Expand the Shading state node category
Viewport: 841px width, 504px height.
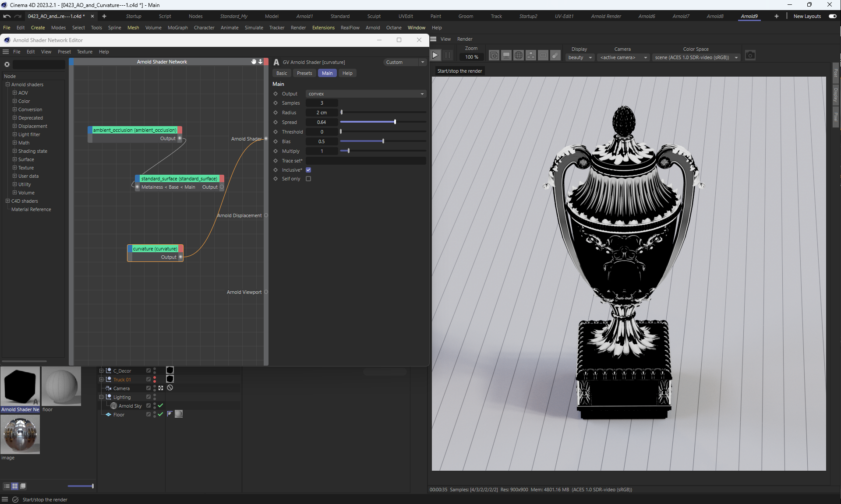pos(14,151)
